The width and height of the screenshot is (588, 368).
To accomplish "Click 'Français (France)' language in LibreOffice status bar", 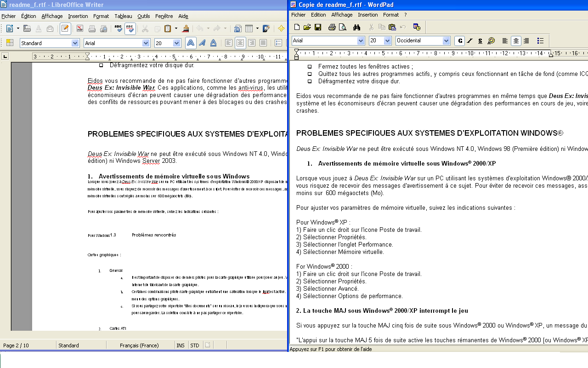I will coord(139,345).
